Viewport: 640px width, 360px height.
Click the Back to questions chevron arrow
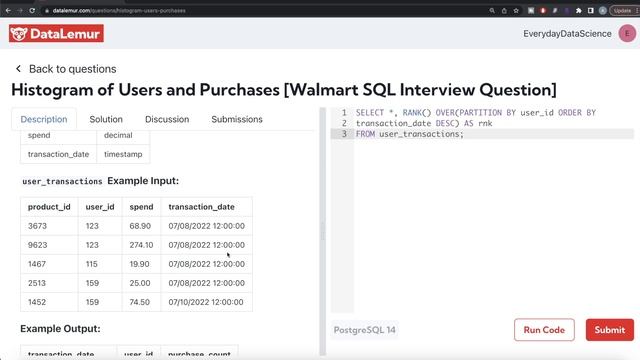click(x=18, y=69)
